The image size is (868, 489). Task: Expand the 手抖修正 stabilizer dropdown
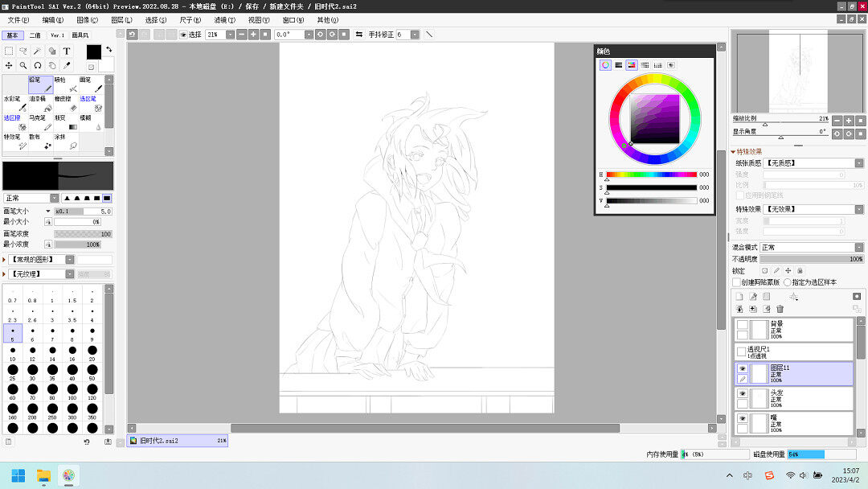pos(415,35)
